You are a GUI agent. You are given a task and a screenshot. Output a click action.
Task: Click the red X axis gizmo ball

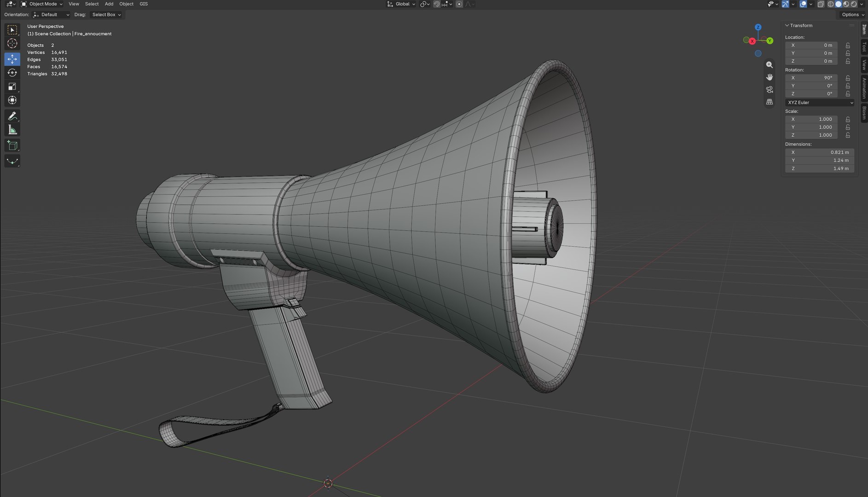(x=752, y=41)
